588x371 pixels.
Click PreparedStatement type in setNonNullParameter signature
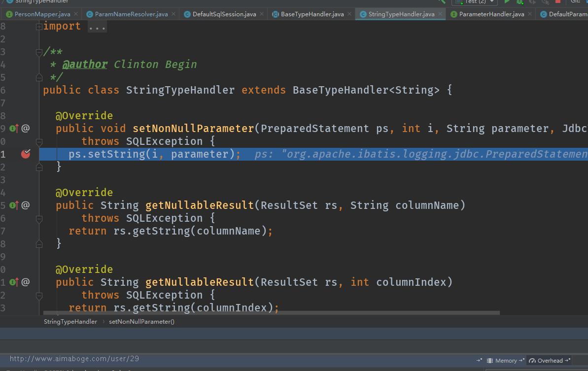tap(314, 129)
